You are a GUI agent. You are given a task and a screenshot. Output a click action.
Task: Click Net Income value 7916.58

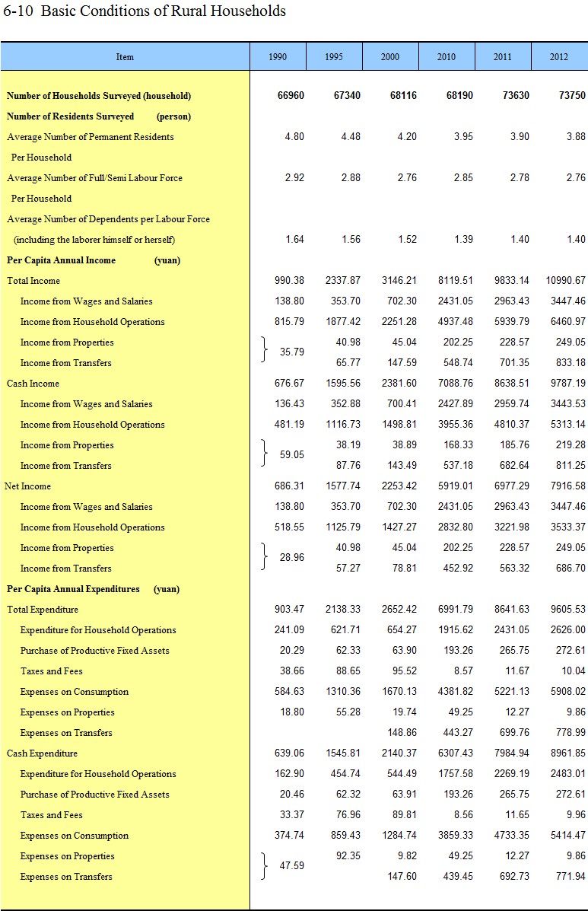(x=568, y=486)
